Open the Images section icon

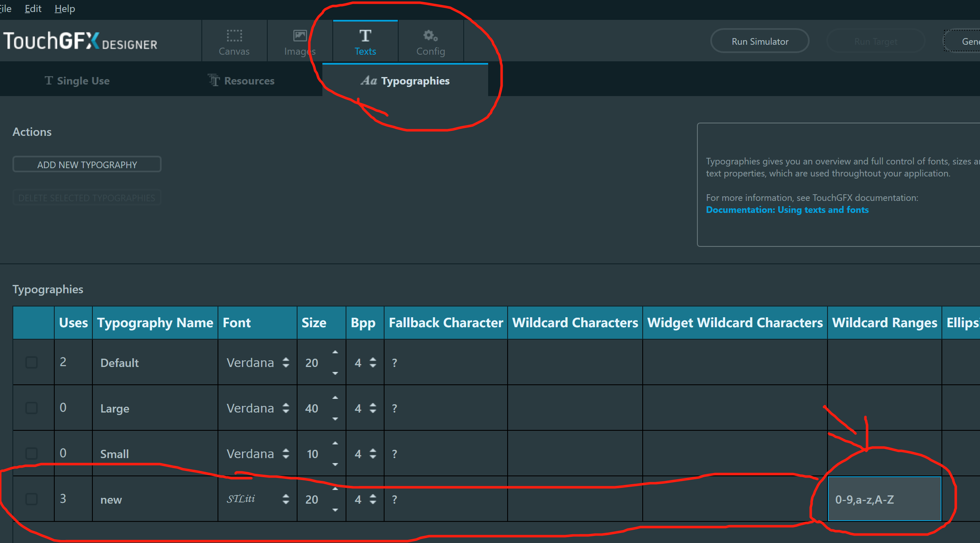(x=300, y=36)
